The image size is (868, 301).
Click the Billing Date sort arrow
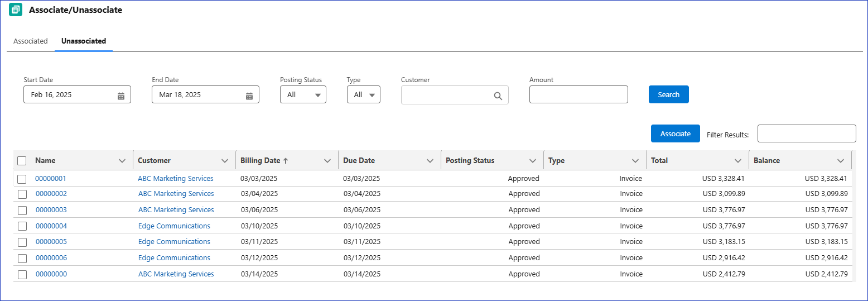coord(286,161)
